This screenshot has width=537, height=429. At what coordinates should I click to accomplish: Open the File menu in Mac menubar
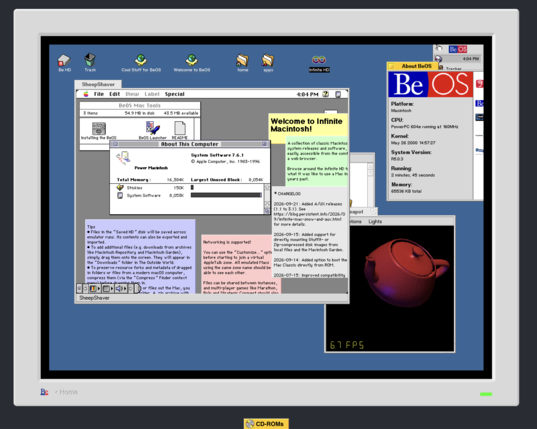pos(99,94)
